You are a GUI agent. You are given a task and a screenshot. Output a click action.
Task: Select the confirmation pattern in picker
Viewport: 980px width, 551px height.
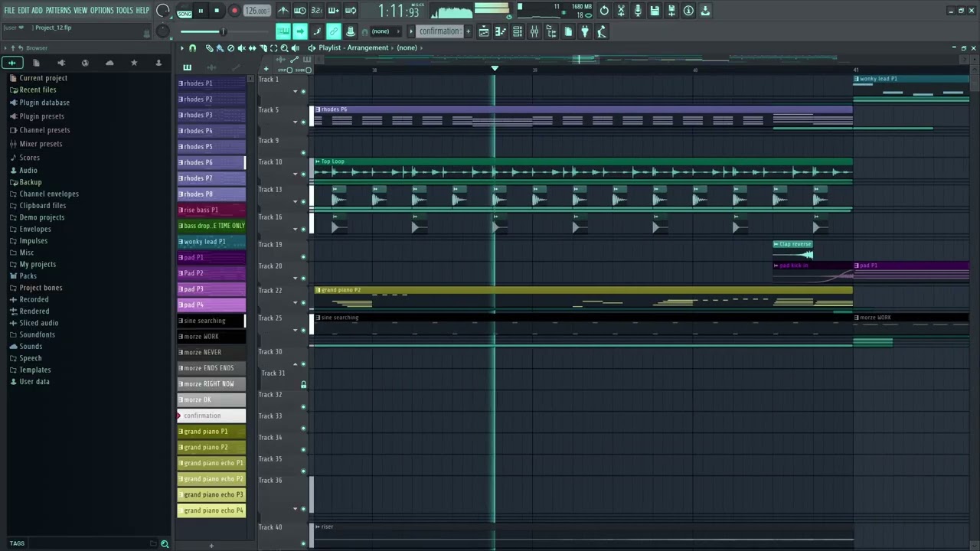(211, 416)
